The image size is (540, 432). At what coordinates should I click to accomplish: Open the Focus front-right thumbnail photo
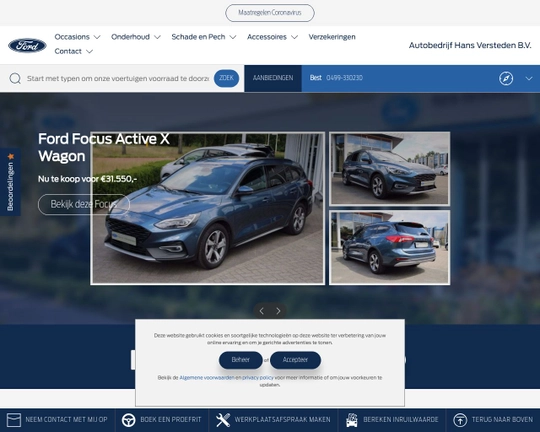(390, 169)
